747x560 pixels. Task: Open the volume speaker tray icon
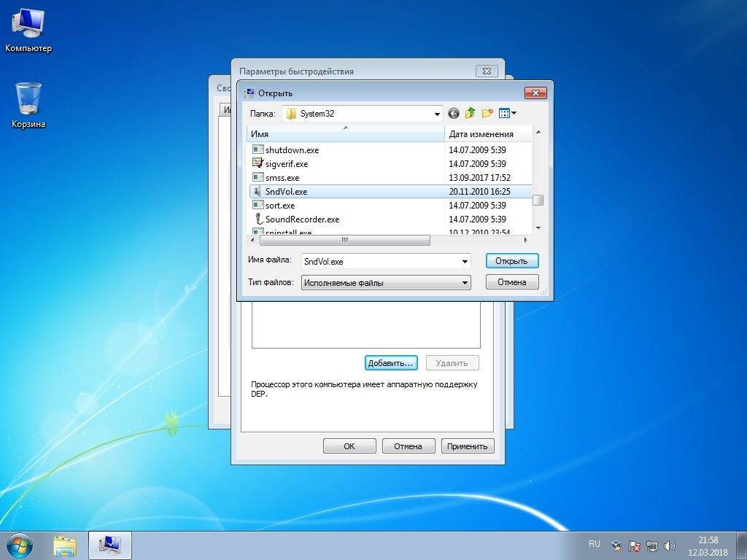pyautogui.click(x=669, y=545)
